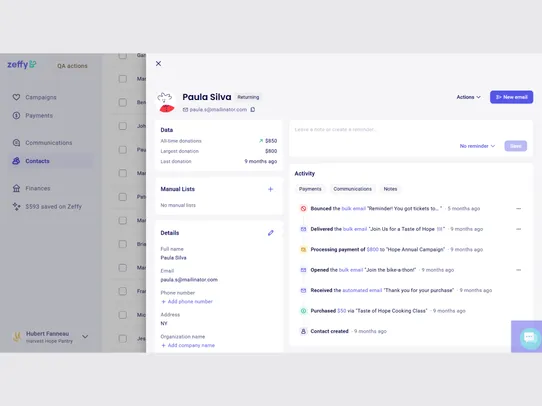This screenshot has width=542, height=406.
Task: Close the Paula Silva contact panel
Action: [158, 64]
